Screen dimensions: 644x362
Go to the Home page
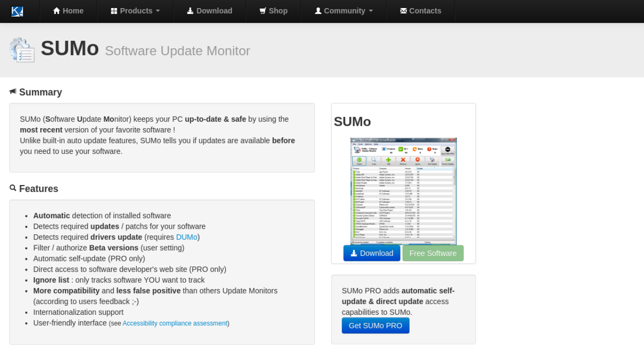pos(68,11)
